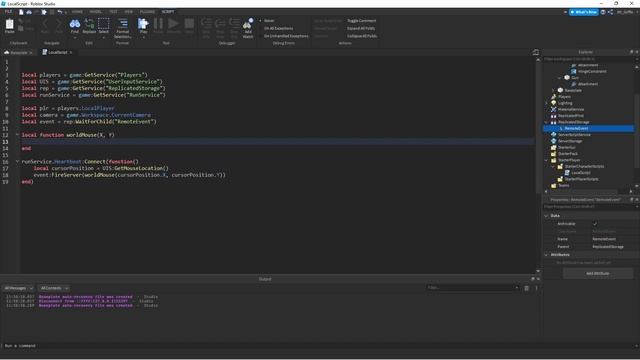The width and height of the screenshot is (640, 360).
Task: Open the What's New button
Action: tap(584, 12)
